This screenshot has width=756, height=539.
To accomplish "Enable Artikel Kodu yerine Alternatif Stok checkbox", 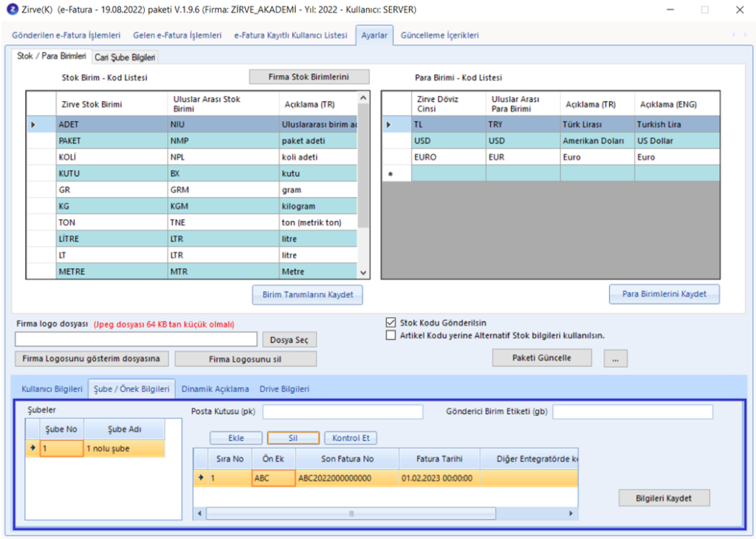I will [x=391, y=335].
